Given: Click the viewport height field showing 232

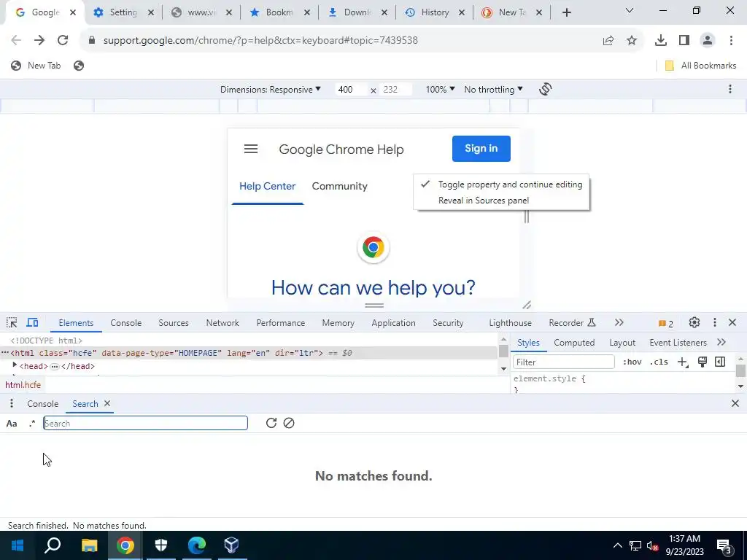Looking at the screenshot, I should (x=395, y=90).
